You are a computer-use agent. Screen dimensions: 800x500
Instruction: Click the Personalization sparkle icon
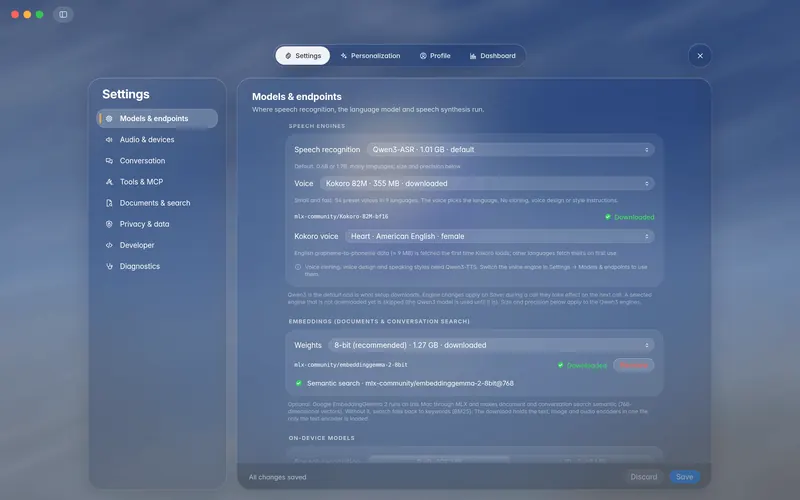344,56
